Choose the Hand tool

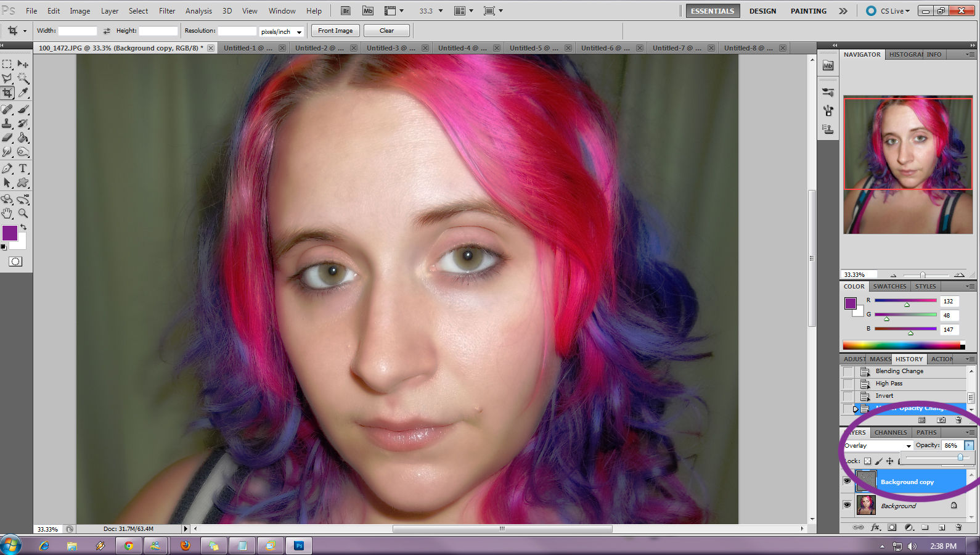[x=7, y=213]
